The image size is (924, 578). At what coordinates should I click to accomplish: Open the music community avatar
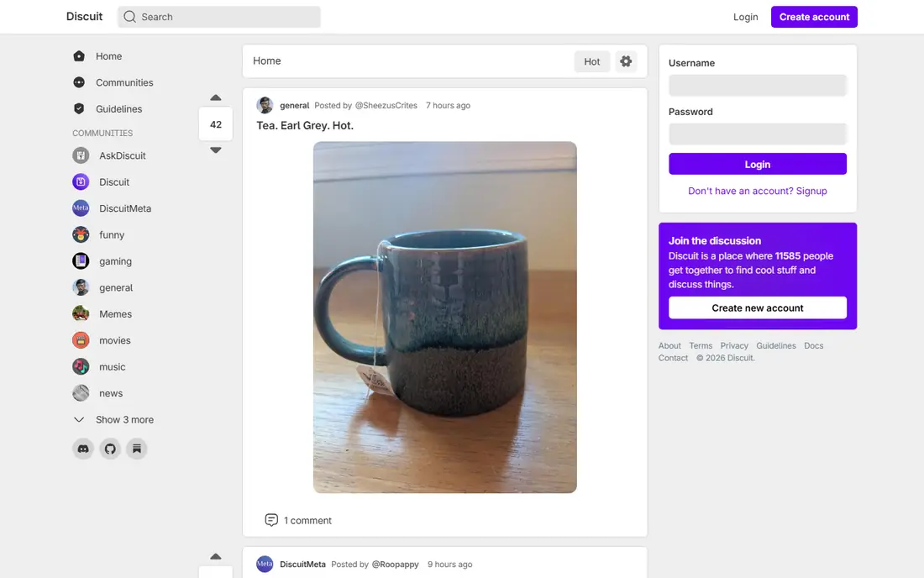point(81,366)
